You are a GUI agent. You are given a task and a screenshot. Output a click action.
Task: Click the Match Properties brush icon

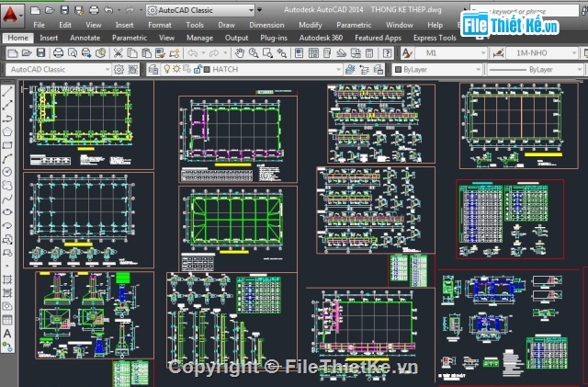click(x=160, y=53)
